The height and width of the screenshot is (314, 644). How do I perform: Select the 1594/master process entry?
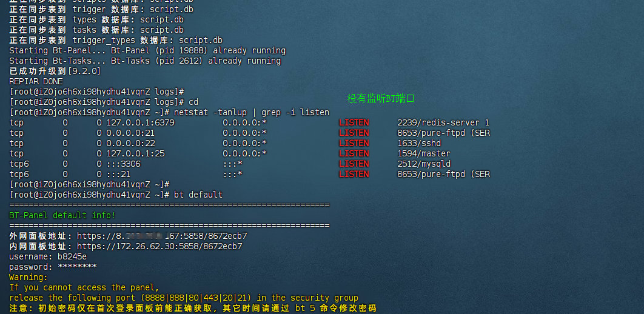pyautogui.click(x=423, y=153)
